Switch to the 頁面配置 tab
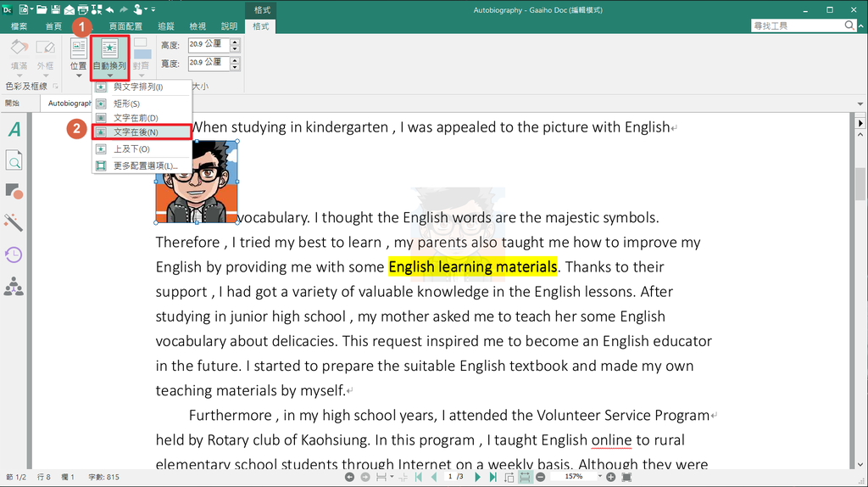This screenshot has height=487, width=868. click(125, 26)
